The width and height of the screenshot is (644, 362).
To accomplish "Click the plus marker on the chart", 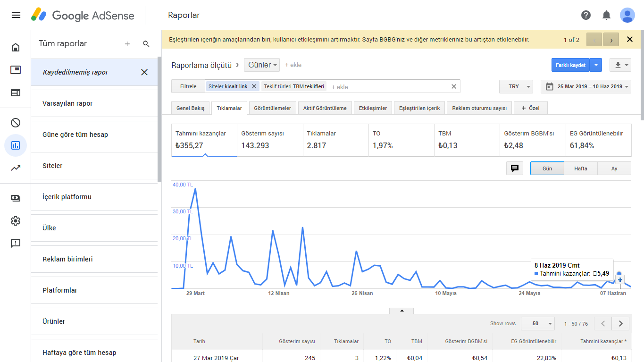I will pos(620,280).
